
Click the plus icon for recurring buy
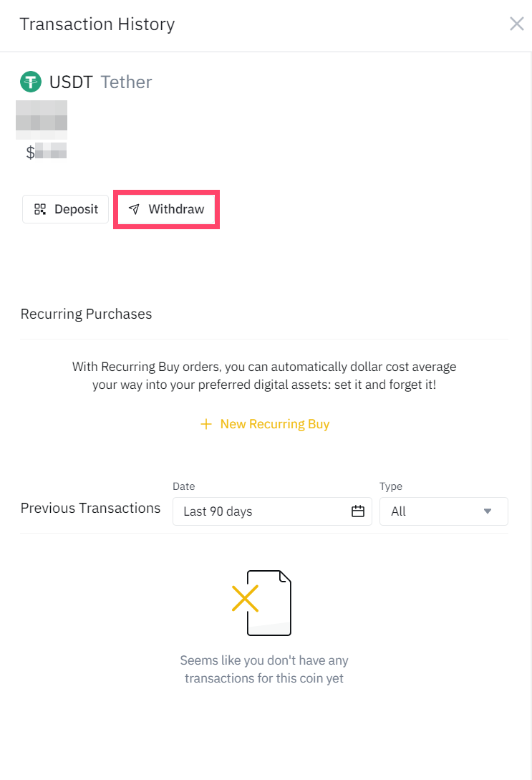tap(206, 424)
